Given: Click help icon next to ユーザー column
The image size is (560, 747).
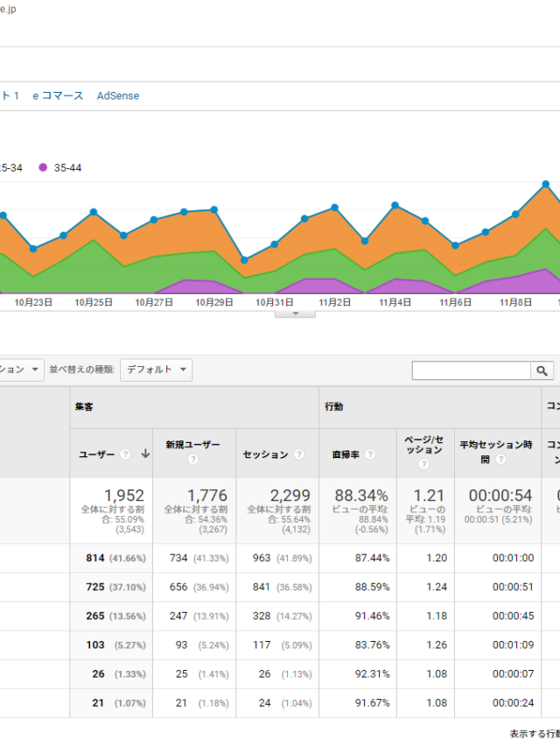Looking at the screenshot, I should [125, 455].
